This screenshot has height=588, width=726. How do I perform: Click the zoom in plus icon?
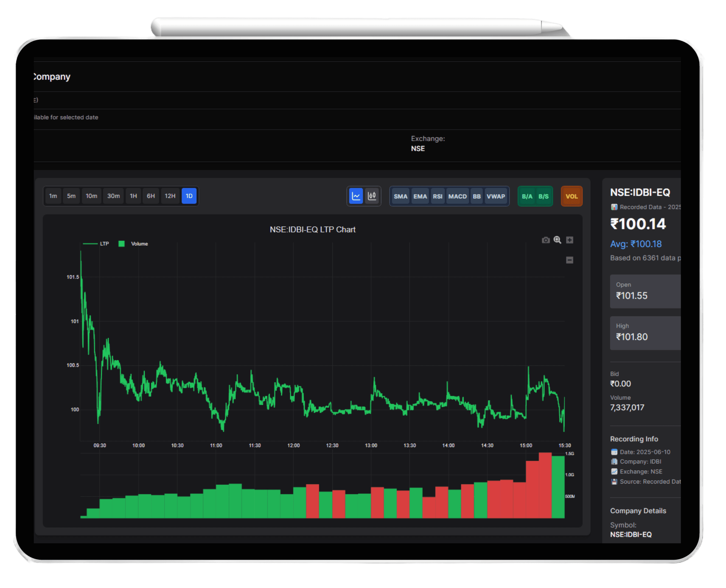pos(570,240)
